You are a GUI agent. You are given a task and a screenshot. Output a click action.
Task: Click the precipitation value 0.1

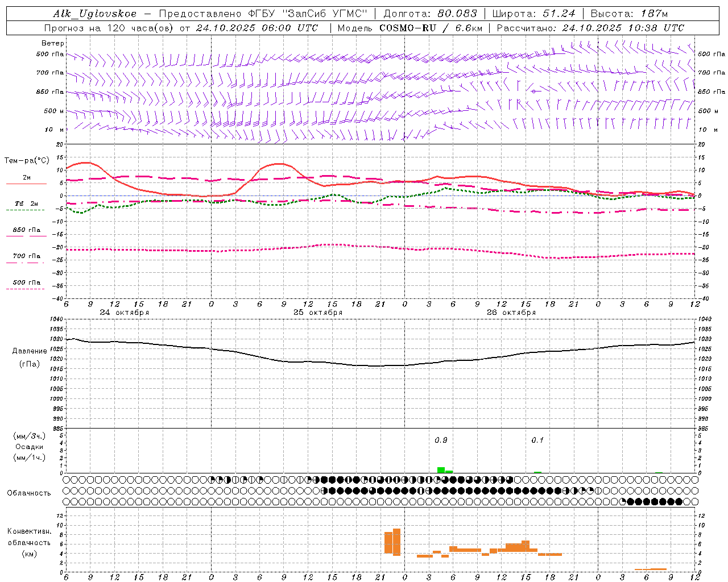tap(537, 440)
